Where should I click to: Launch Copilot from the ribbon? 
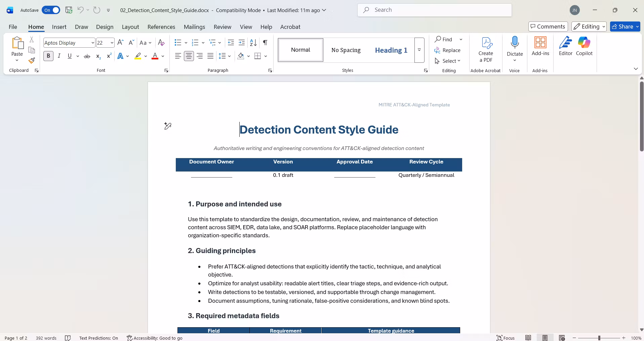[x=584, y=46]
